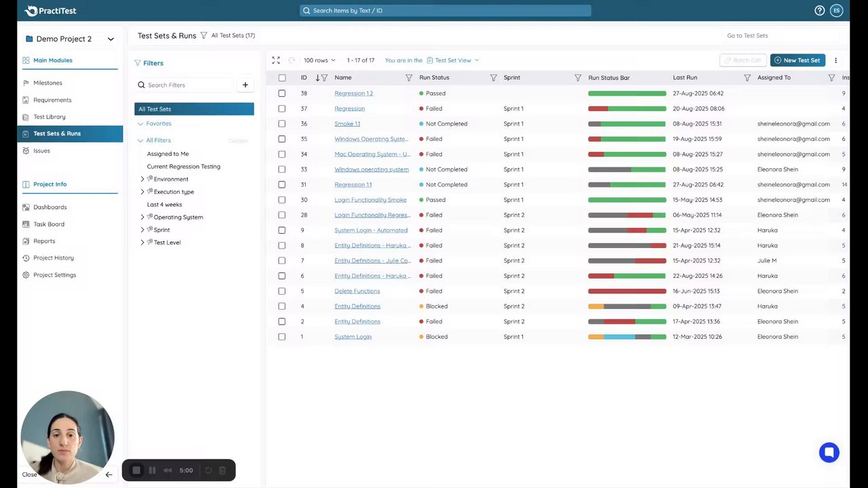This screenshot has height=488, width=868.
Task: Add a new filter with plus icon
Action: click(x=245, y=85)
